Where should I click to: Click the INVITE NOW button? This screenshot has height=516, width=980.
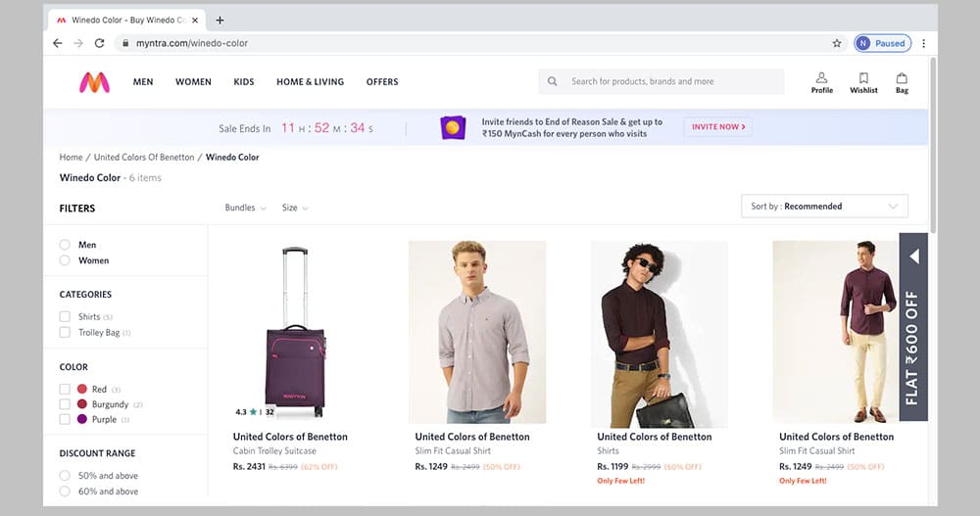point(718,127)
